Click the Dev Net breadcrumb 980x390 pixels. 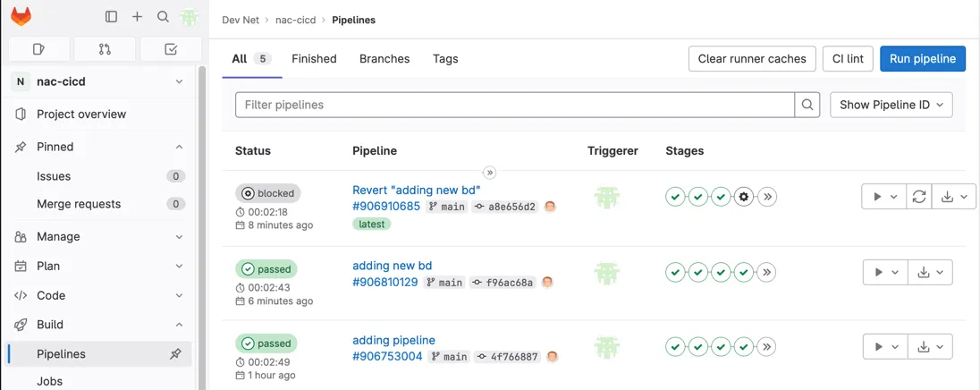pyautogui.click(x=241, y=20)
